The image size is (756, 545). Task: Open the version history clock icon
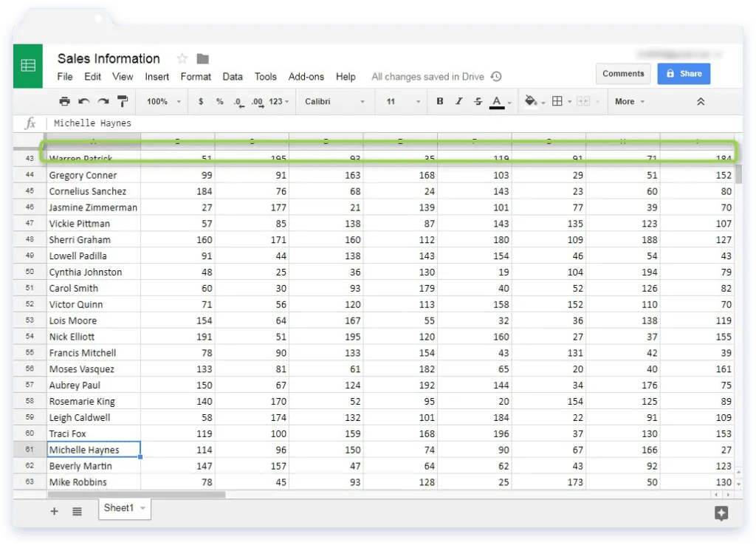[x=496, y=77]
